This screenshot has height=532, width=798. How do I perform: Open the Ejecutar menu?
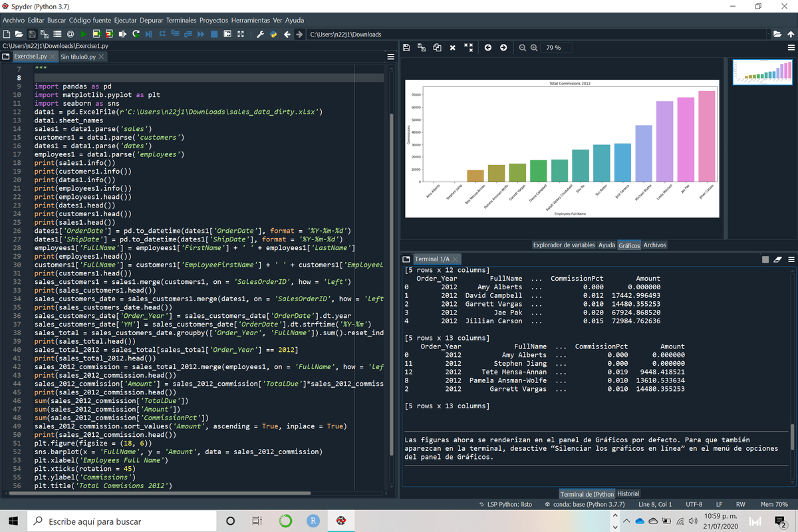tap(125, 21)
